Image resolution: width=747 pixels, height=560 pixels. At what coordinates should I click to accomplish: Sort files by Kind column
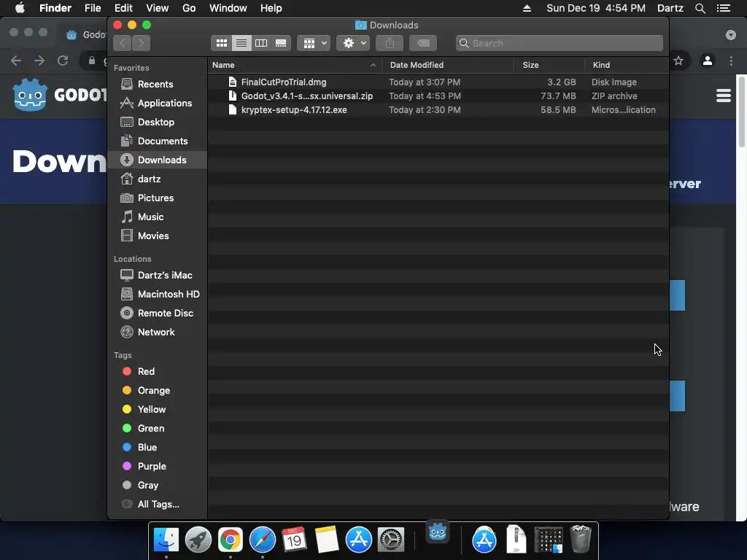click(627, 65)
